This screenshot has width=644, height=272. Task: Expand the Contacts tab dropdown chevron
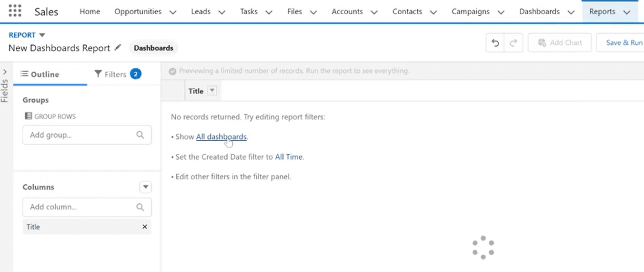[433, 12]
